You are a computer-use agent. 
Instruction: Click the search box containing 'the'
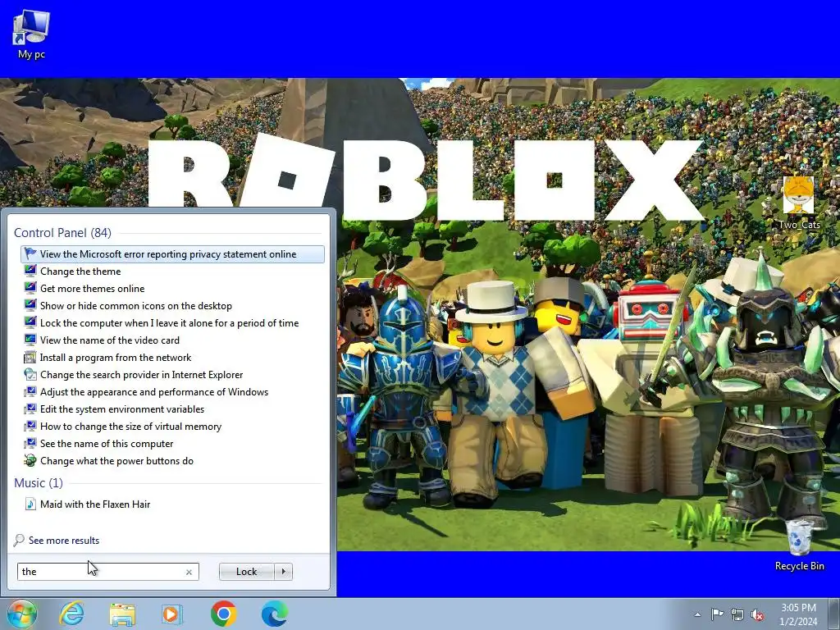pos(107,572)
